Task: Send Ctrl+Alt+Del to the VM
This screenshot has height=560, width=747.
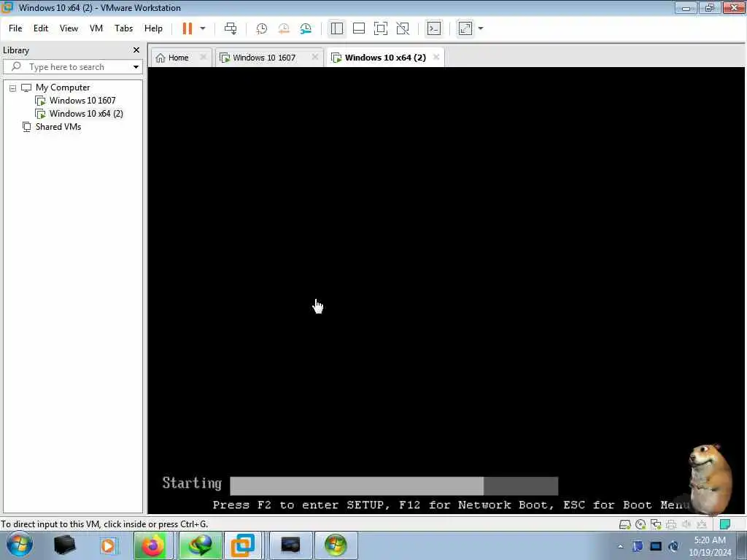Action: pyautogui.click(x=231, y=28)
